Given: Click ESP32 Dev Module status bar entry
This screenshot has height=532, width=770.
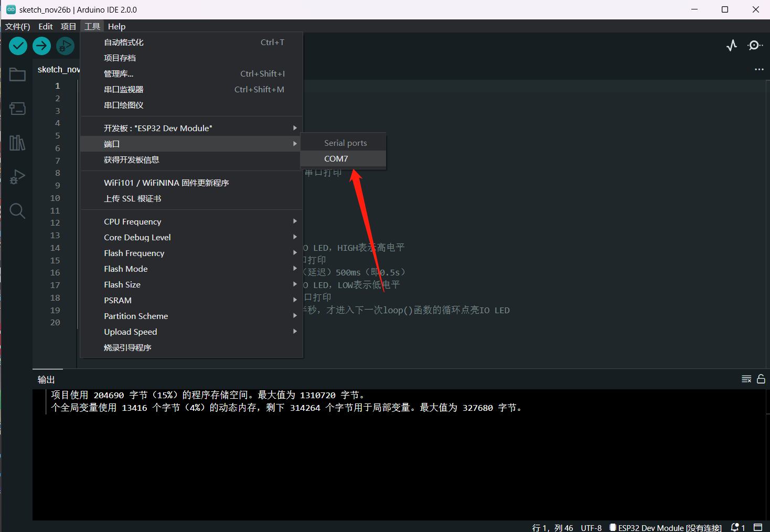Looking at the screenshot, I should tap(665, 527).
